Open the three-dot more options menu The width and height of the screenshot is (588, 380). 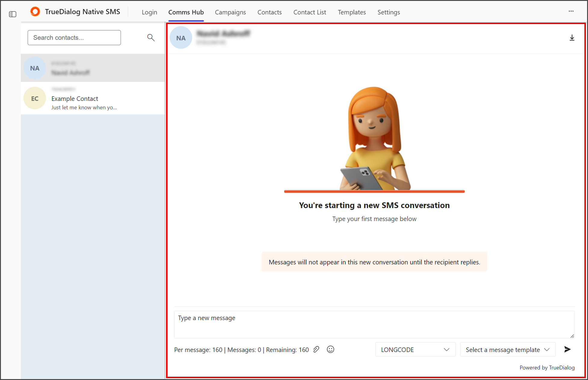click(x=571, y=11)
